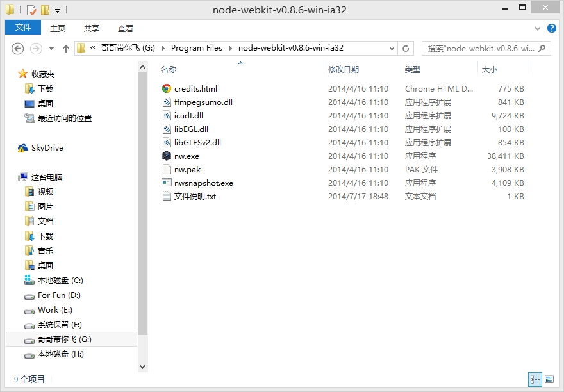Open recent locations dropdown arrow

[x=51, y=48]
